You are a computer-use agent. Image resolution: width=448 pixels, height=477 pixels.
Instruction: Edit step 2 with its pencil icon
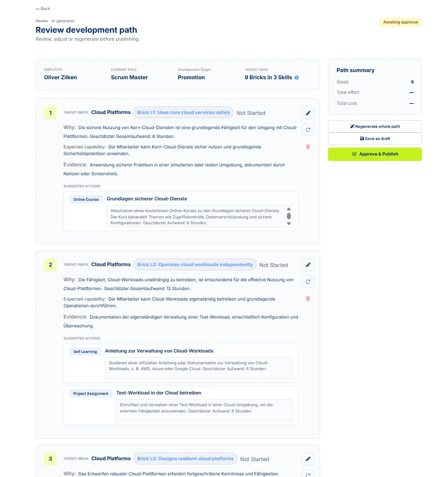coord(308,265)
